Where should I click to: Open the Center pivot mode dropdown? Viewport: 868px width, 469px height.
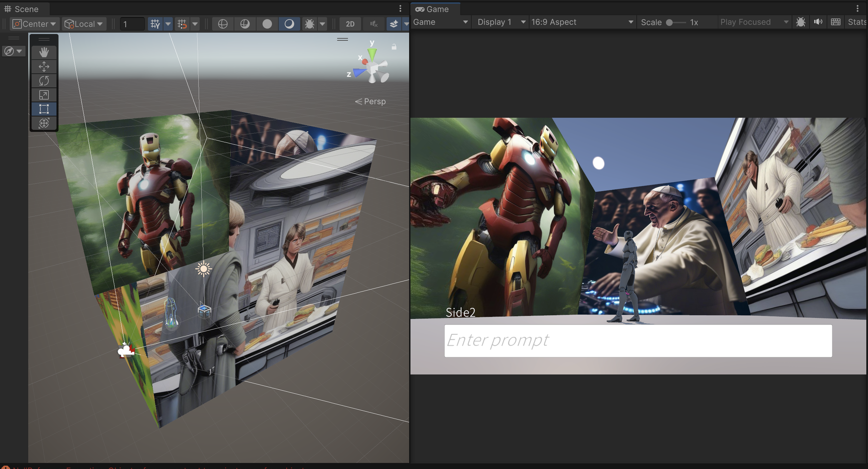[x=35, y=24]
